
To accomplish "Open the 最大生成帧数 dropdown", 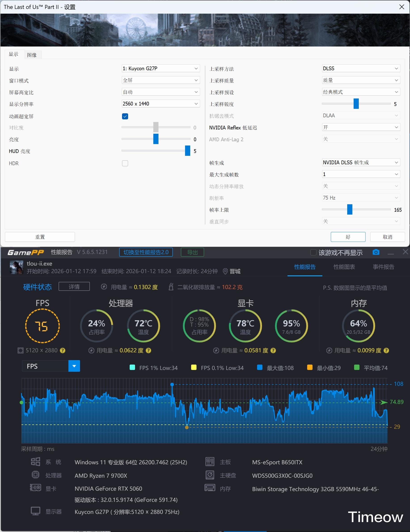I will [361, 174].
